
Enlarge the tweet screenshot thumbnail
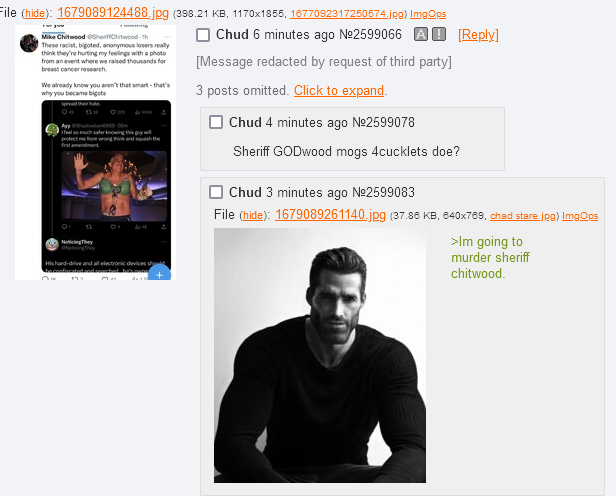95,152
